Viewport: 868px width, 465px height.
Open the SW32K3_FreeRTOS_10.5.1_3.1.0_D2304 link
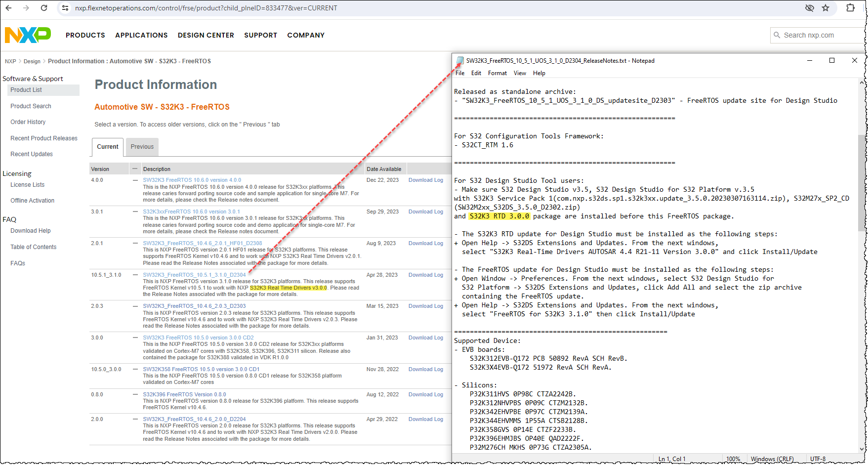click(x=194, y=275)
